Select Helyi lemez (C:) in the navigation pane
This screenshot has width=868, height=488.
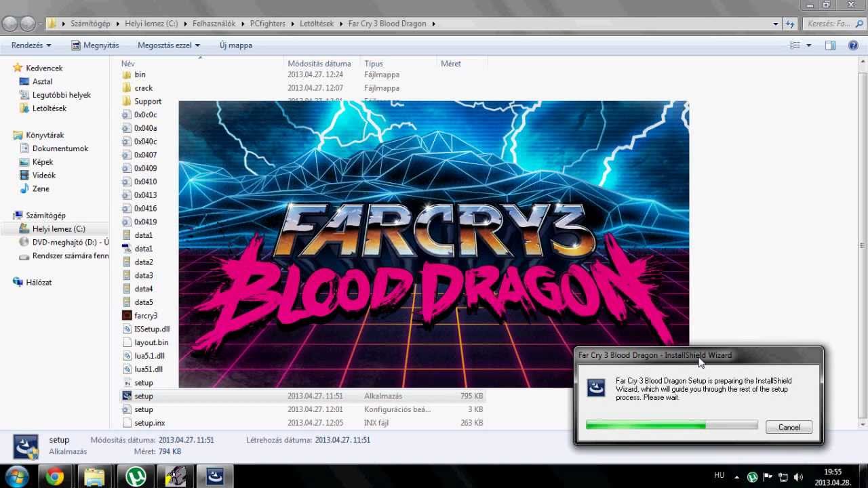point(58,229)
